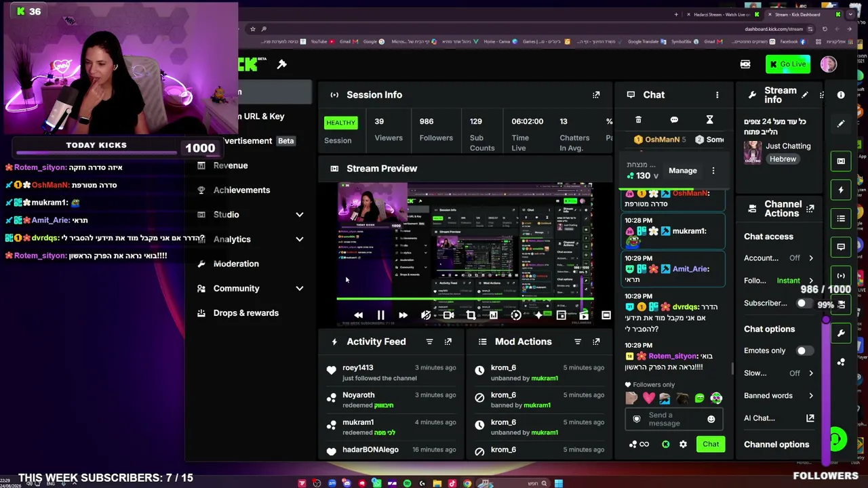Open Achievements in the sidebar
Viewport: 868px width, 488px height.
pos(241,190)
